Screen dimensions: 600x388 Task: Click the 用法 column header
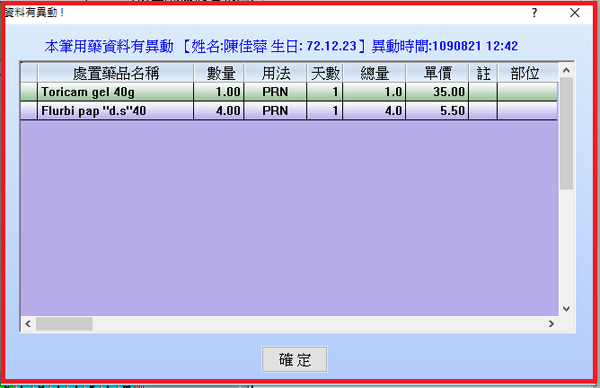[275, 73]
